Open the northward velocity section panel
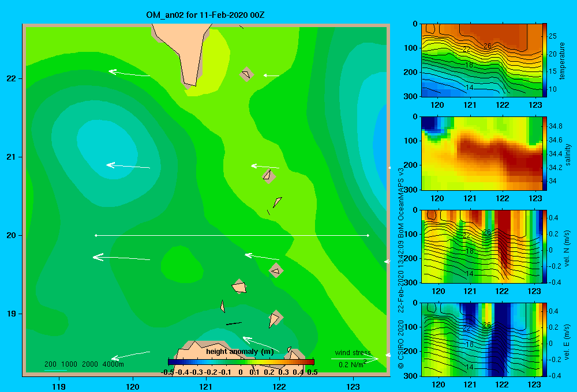 pos(482,246)
